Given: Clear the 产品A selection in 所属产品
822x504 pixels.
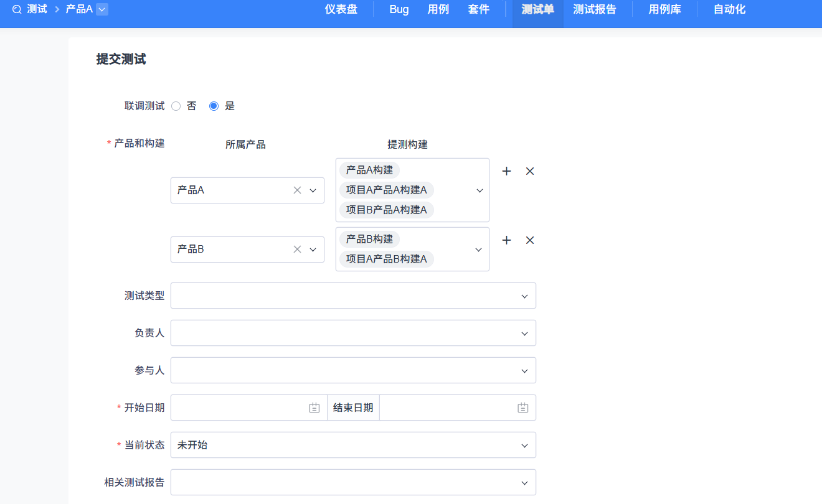Looking at the screenshot, I should (297, 190).
